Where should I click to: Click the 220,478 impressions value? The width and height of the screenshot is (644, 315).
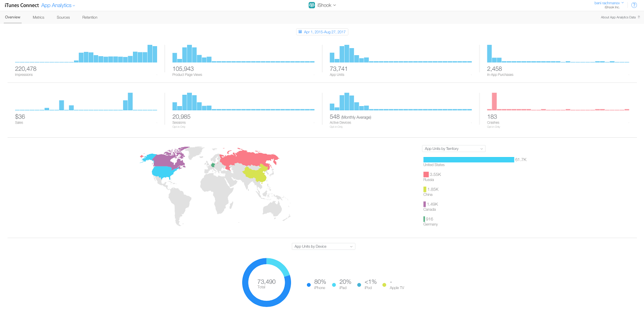click(26, 69)
